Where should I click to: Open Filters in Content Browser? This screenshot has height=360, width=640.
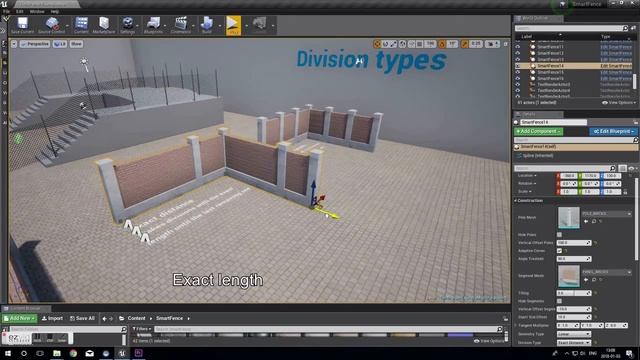[x=141, y=329]
